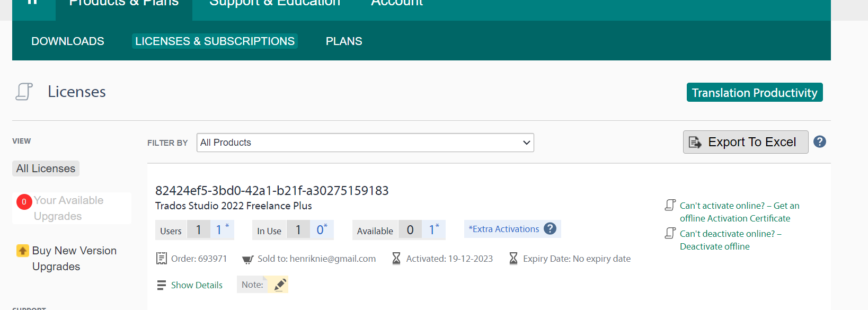Image resolution: width=868 pixels, height=310 pixels.
Task: Click the Expiry Date hourglass icon
Action: (513, 259)
